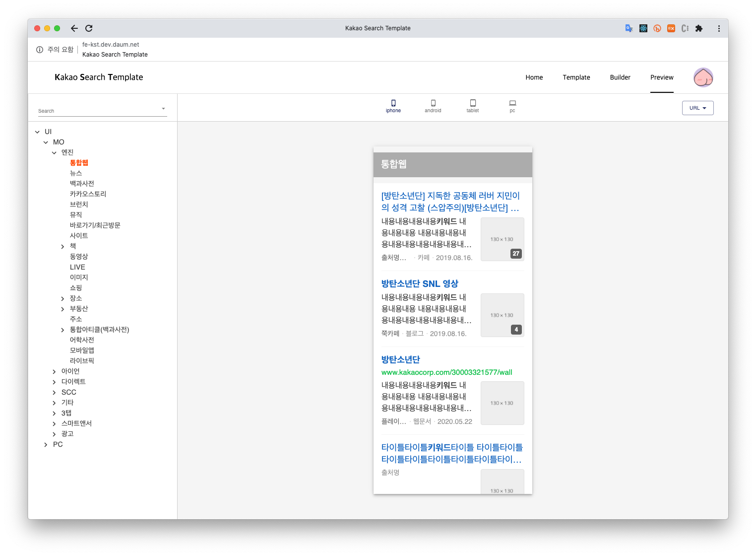Open the Template nav item
756x556 pixels.
coord(576,77)
